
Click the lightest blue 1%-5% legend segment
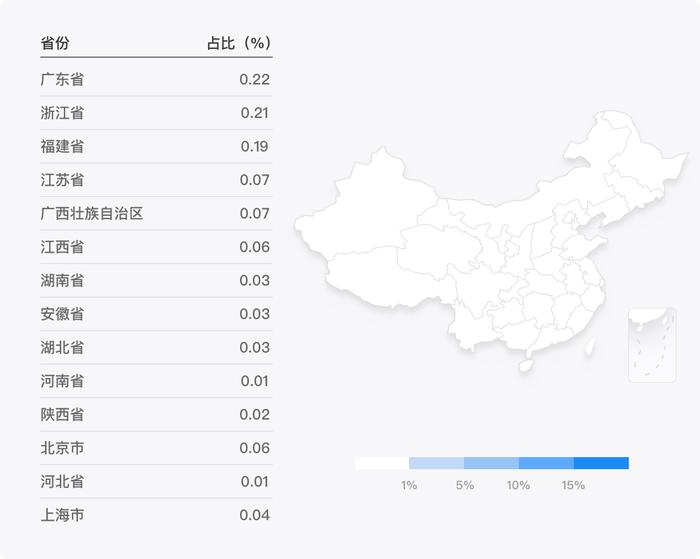coord(437,463)
